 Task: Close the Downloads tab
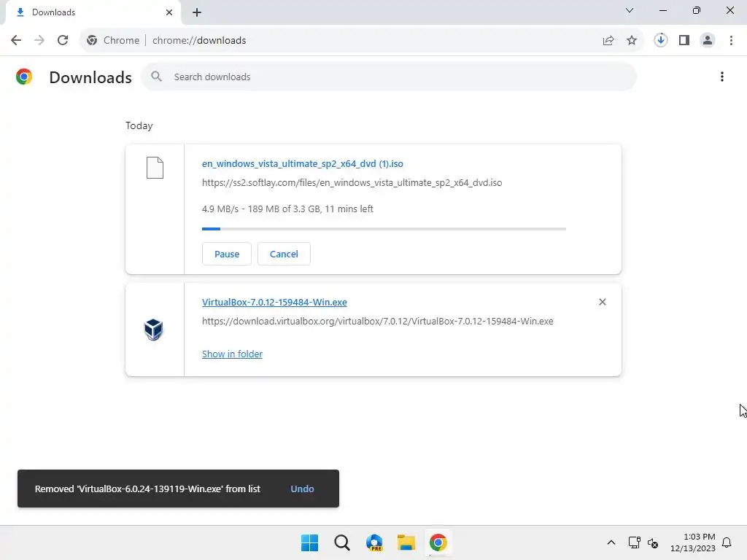pyautogui.click(x=169, y=12)
